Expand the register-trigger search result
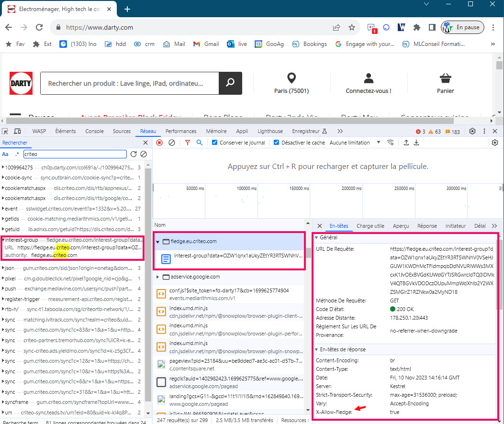Image resolution: width=504 pixels, height=424 pixels. [3, 299]
